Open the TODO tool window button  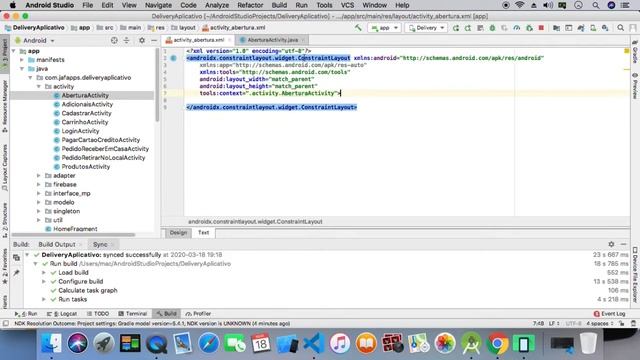(98, 314)
